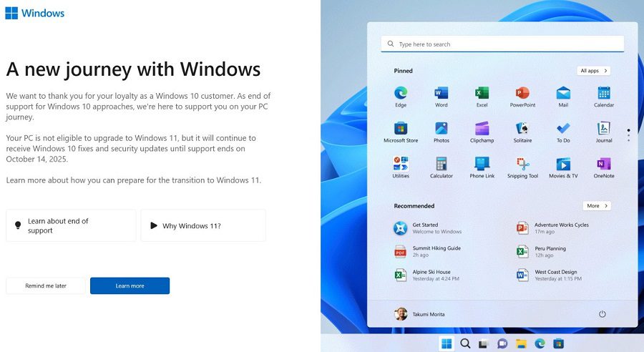This screenshot has width=644, height=352.
Task: Open the Snipping Tool
Action: tap(522, 167)
